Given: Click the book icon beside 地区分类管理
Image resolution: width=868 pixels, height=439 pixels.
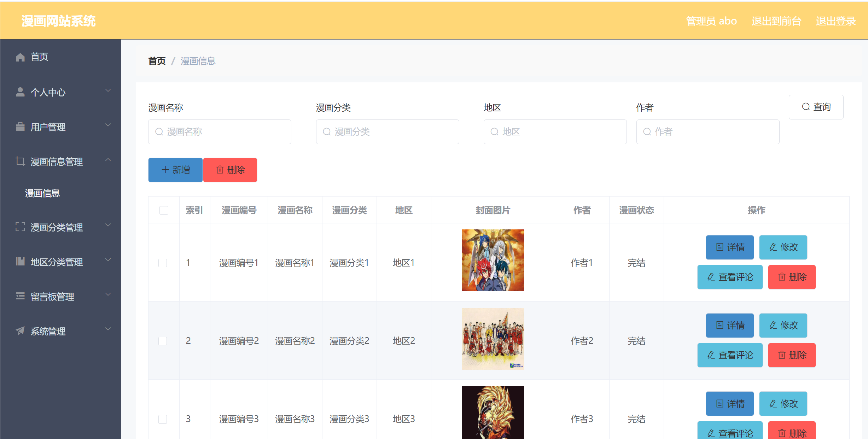Looking at the screenshot, I should (20, 262).
